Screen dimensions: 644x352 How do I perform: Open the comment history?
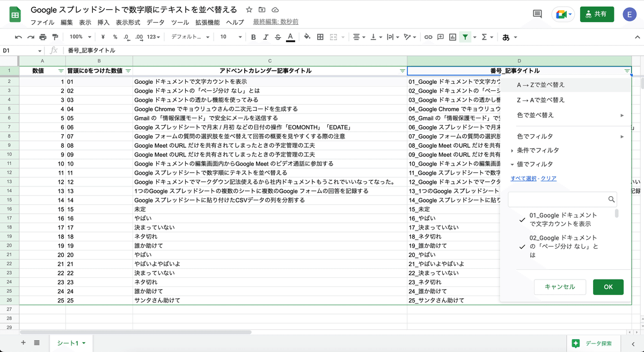point(537,15)
